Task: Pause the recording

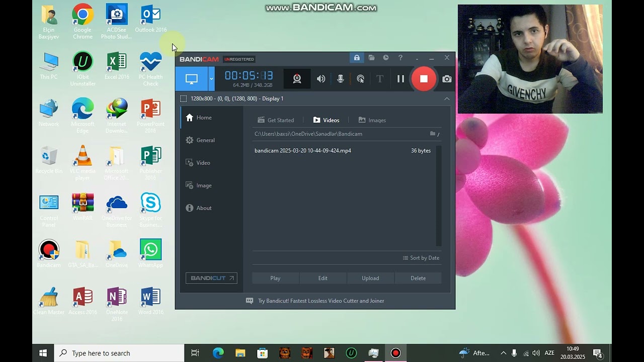Action: (x=400, y=79)
